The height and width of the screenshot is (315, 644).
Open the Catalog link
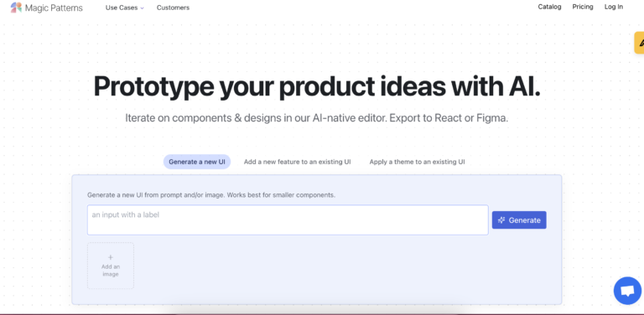coord(549,7)
